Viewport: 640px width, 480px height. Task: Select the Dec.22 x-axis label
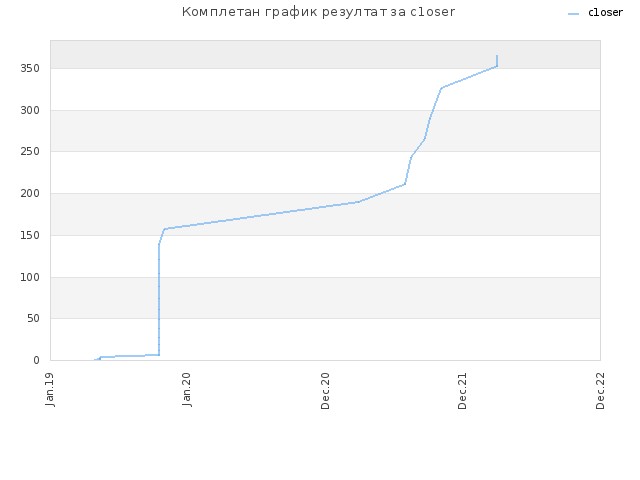tap(600, 391)
